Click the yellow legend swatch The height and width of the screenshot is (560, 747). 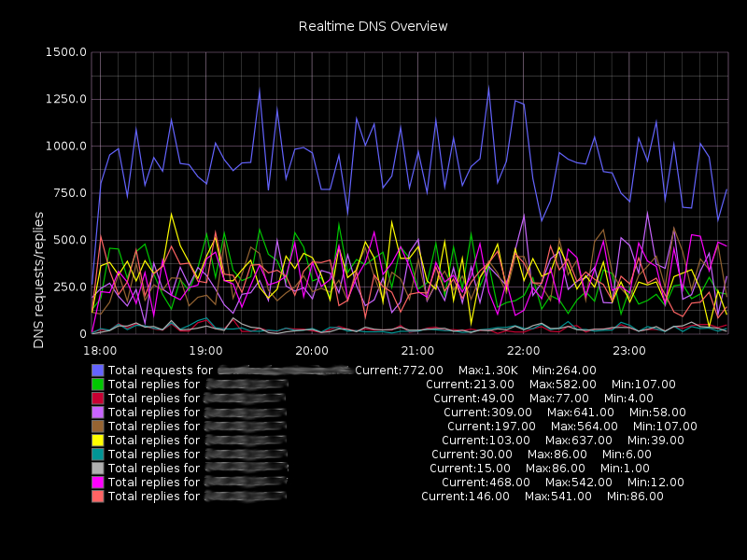(x=98, y=440)
